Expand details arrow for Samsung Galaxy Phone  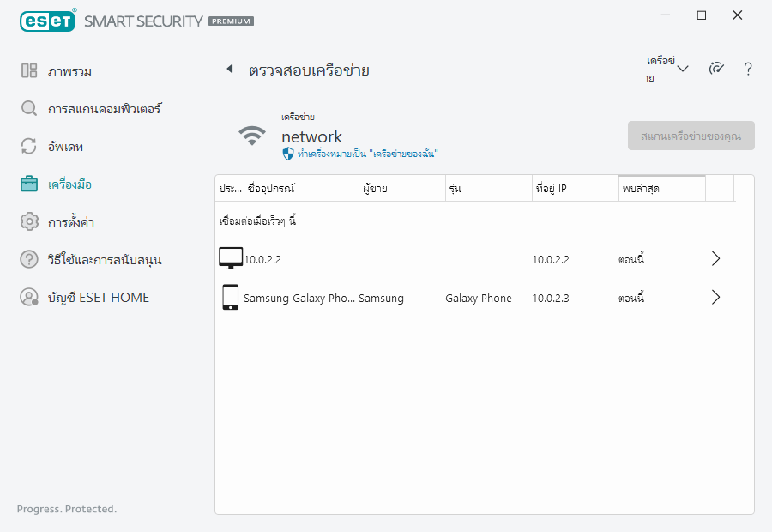(716, 298)
